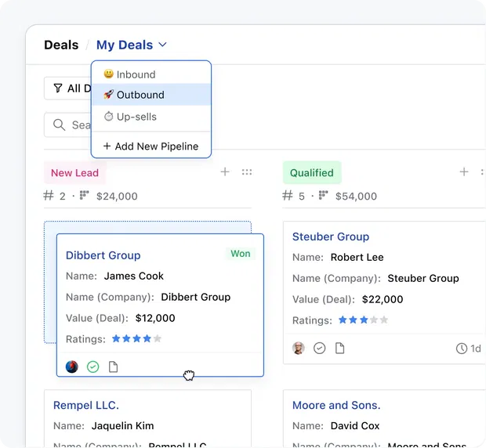Toggle the Steuber Group task check icon
Image resolution: width=486 pixels, height=448 pixels.
320,349
